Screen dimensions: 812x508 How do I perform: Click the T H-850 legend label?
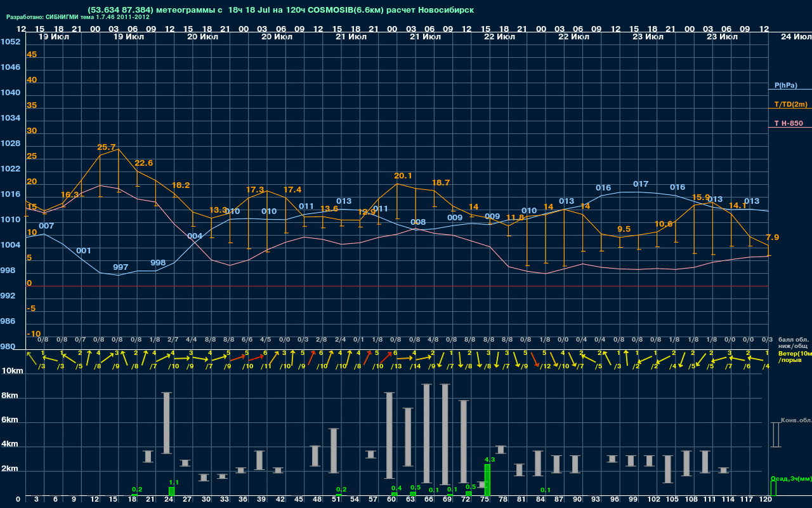[789, 123]
